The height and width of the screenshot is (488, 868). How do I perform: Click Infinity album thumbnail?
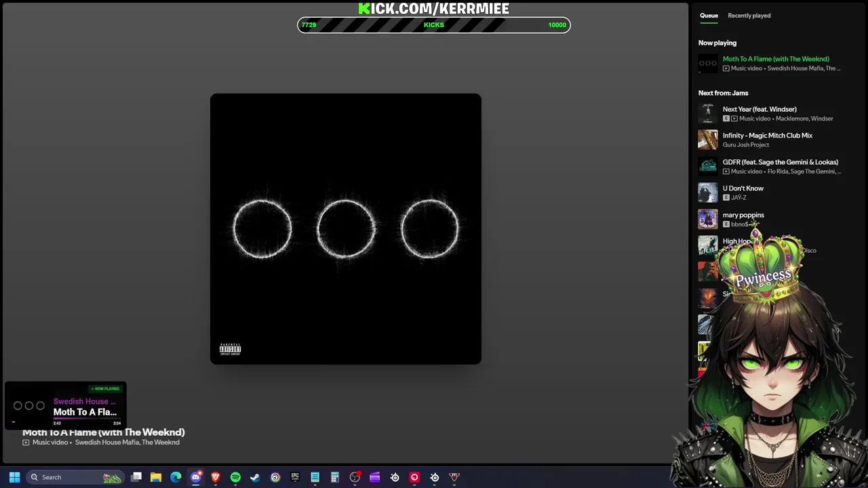[708, 140]
